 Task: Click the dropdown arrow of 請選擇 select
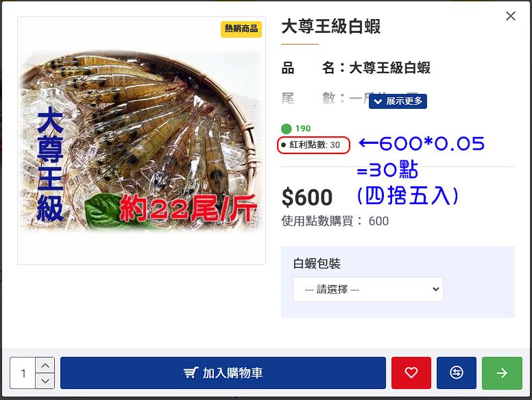point(435,289)
